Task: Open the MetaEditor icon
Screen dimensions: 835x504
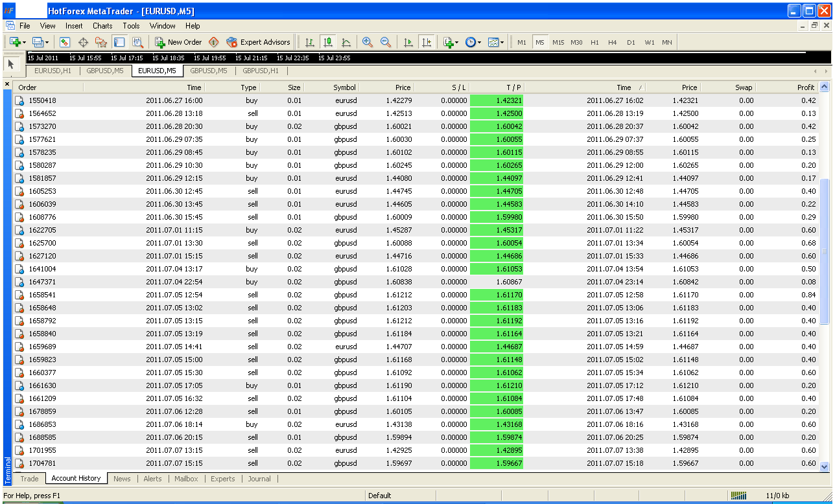Action: [x=214, y=42]
